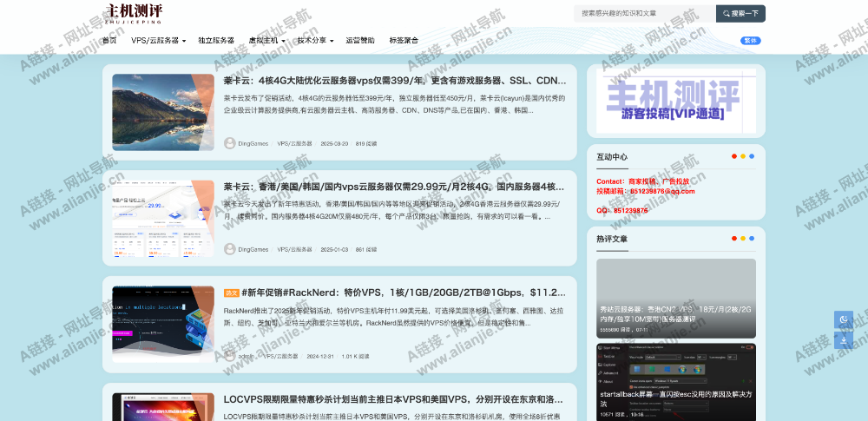The image size is (868, 421).
Task: Click VPS/云服务器 category tag dated 2025-01-03
Action: 294,249
